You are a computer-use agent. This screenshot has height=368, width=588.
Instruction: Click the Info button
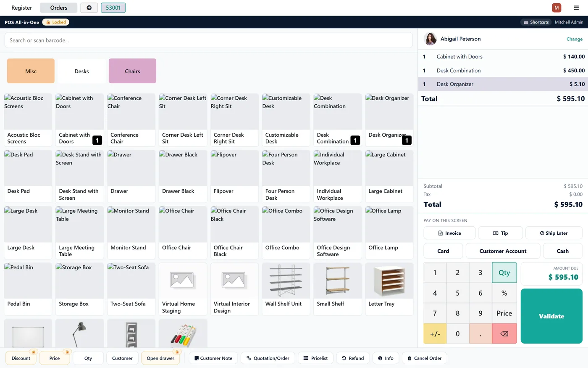(x=386, y=358)
